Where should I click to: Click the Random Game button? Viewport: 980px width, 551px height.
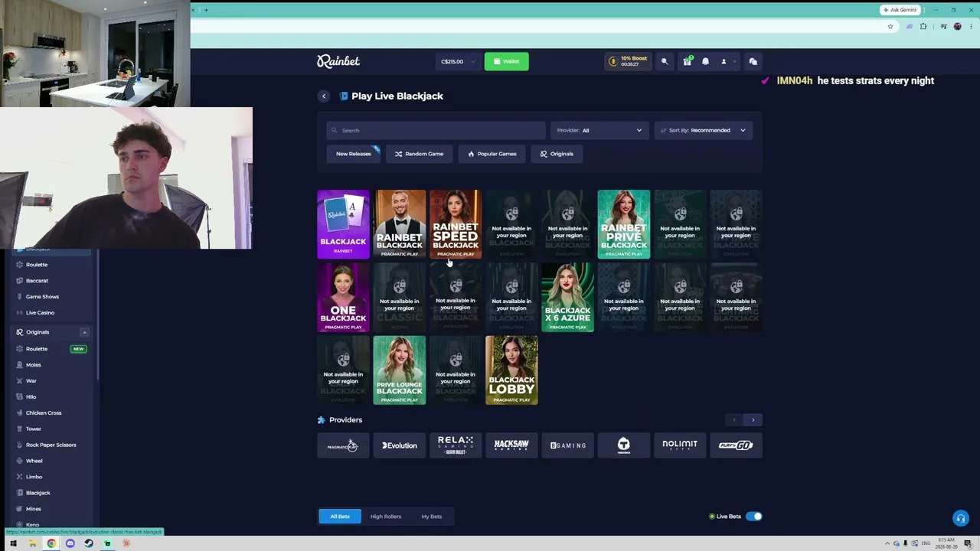pyautogui.click(x=419, y=154)
